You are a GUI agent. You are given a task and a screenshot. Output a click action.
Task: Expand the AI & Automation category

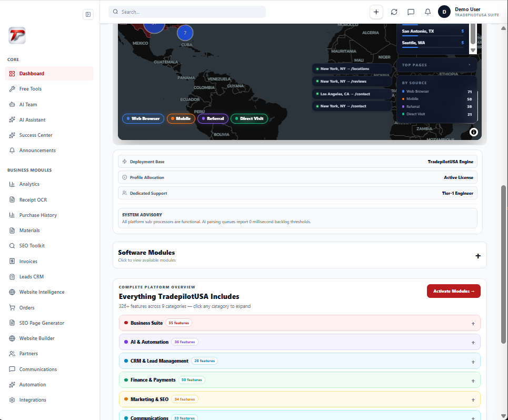300,342
